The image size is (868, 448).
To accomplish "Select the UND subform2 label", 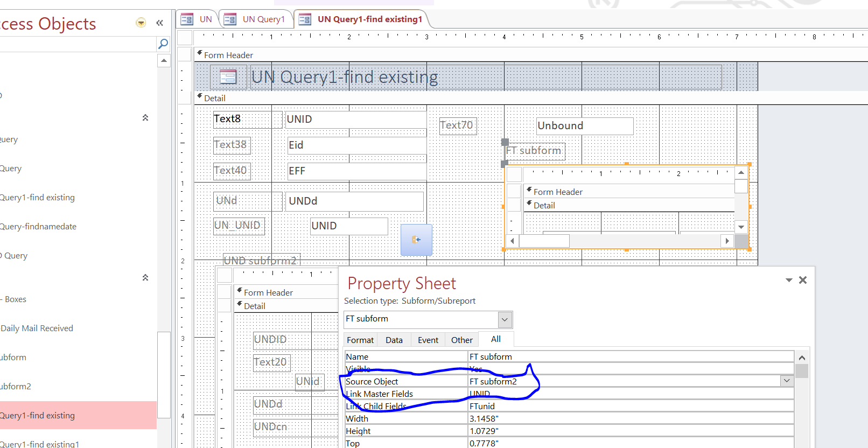I will pyautogui.click(x=261, y=261).
